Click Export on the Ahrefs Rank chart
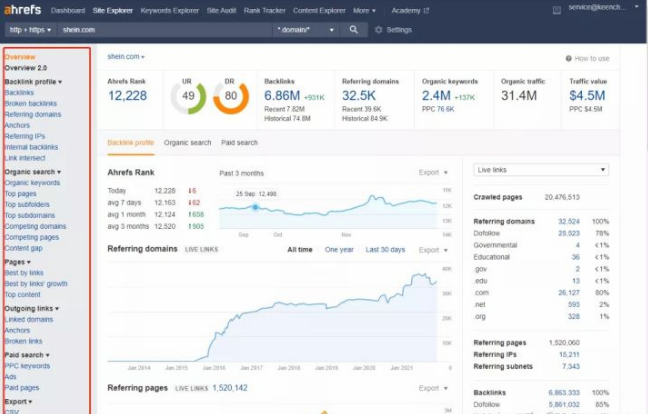 (431, 172)
